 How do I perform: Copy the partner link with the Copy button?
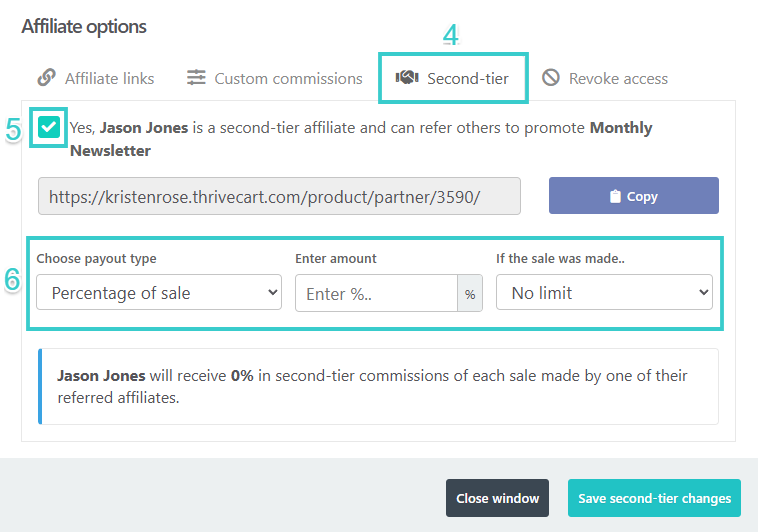point(633,196)
